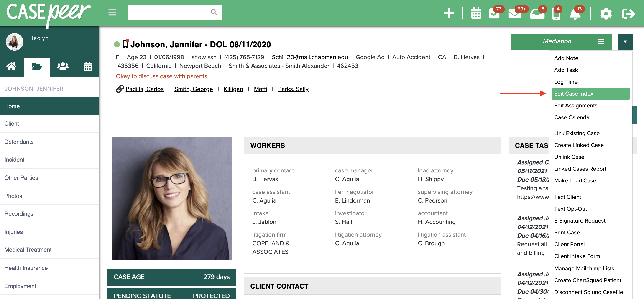Screen dimensions: 644x299
Task: Open the Medical Treatment section in the sidebar
Action: click(x=28, y=250)
